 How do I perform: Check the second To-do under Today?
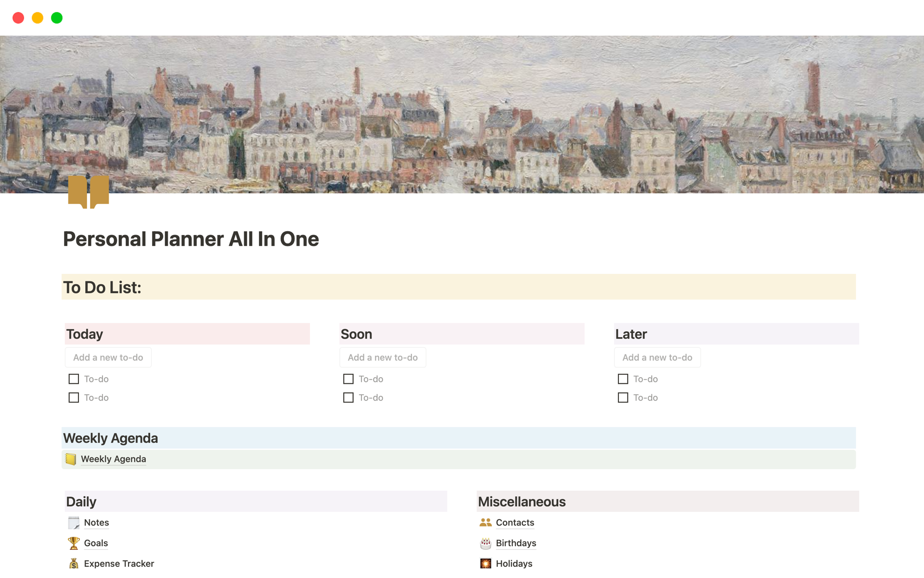click(74, 397)
